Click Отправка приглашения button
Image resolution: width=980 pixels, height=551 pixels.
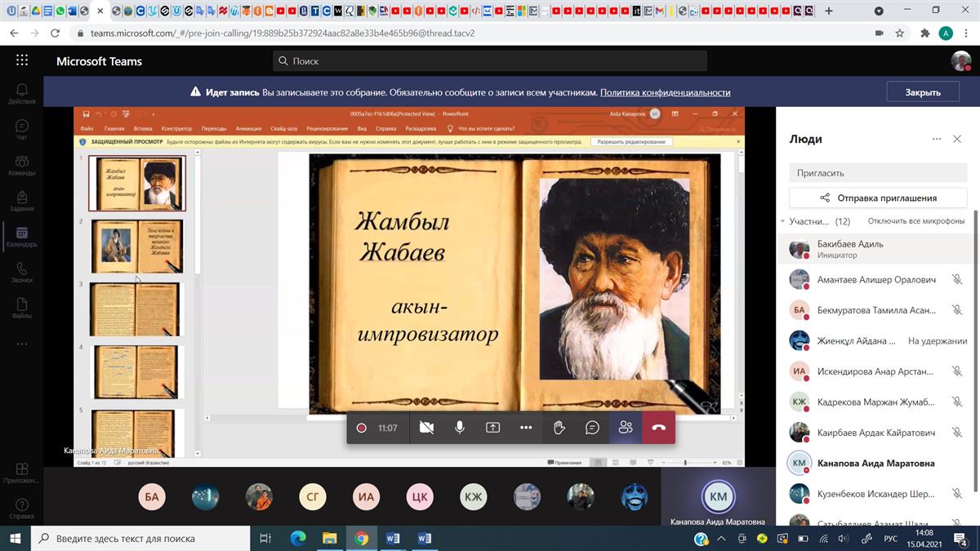[x=878, y=198]
